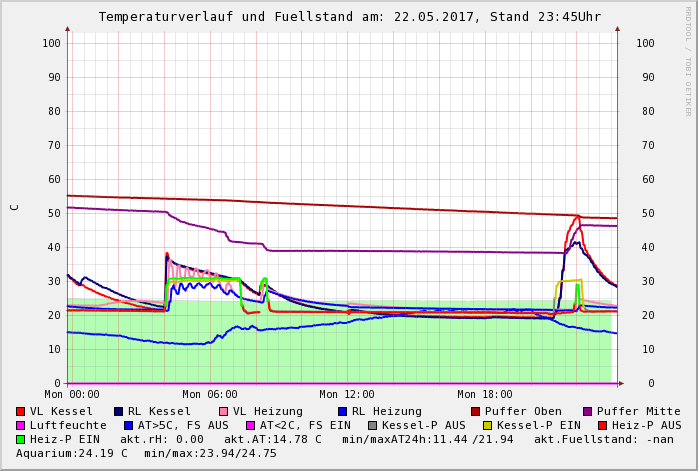Click the green Heiz-P EIN swatch

tap(20, 439)
